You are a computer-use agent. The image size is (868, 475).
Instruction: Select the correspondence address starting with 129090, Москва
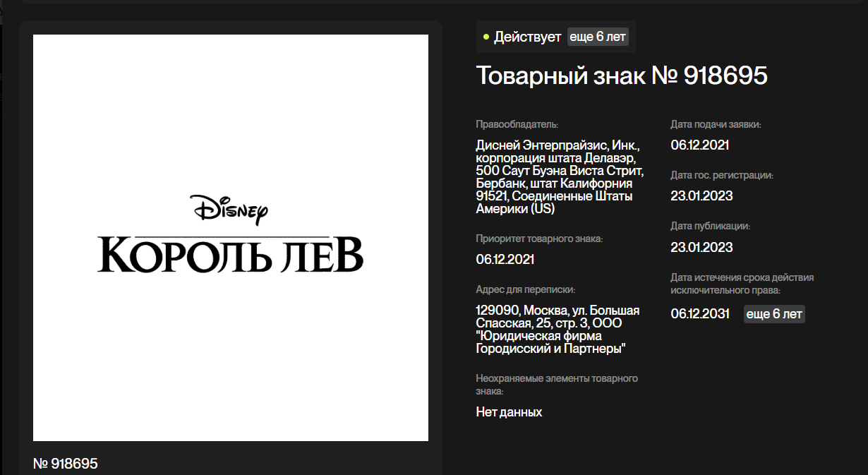coord(558,330)
